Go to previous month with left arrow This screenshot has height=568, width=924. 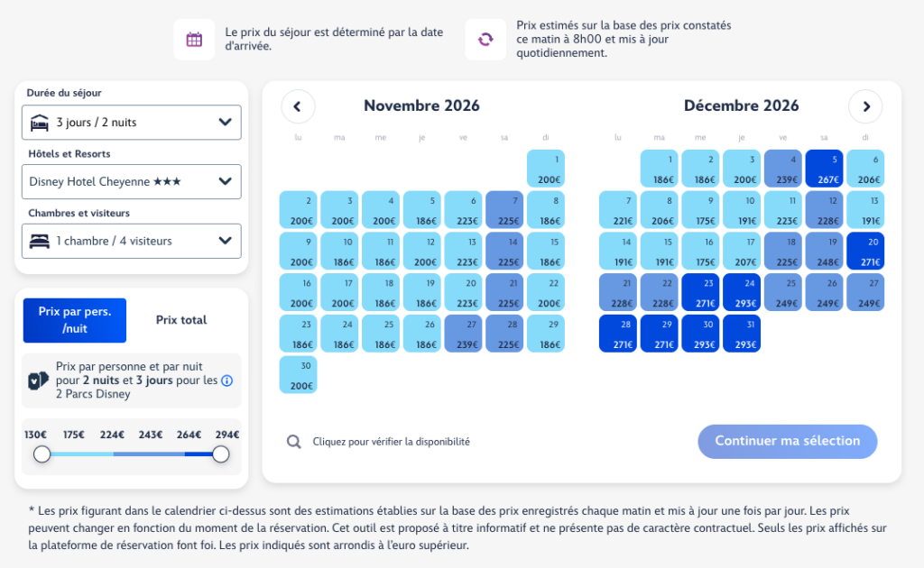(298, 106)
